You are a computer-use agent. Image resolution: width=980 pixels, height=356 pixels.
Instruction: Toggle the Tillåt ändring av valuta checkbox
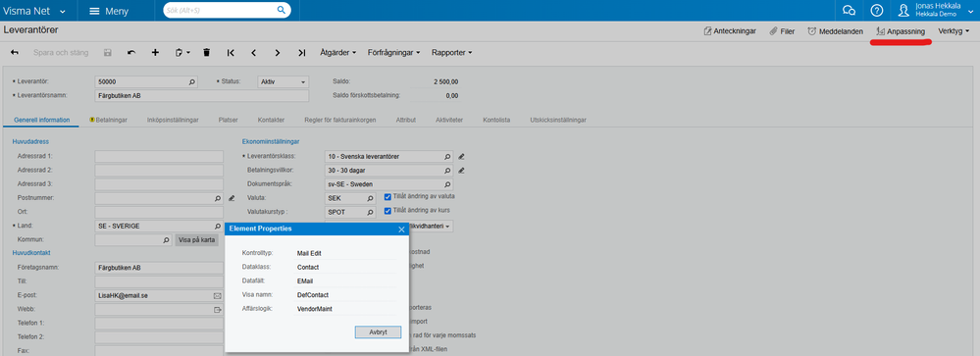coord(387,197)
